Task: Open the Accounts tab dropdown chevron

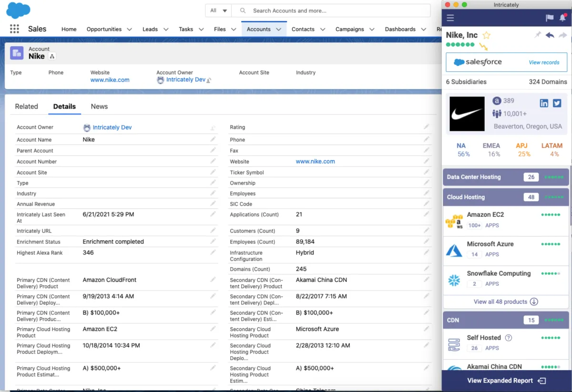Action: [279, 30]
